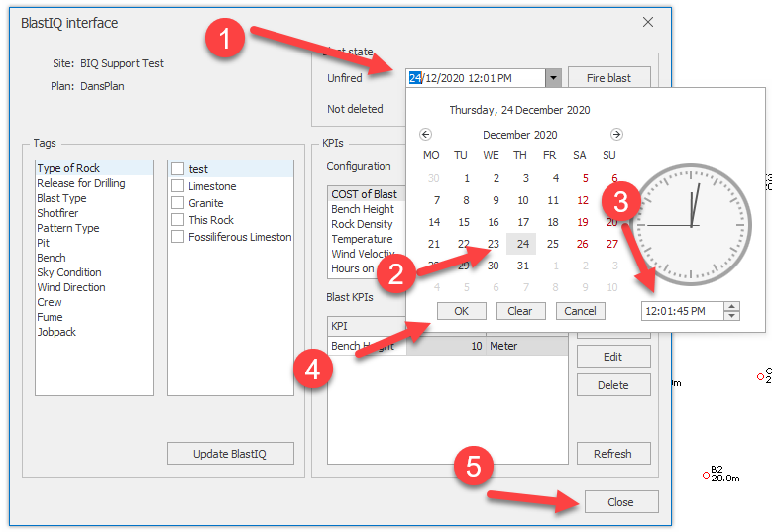Click the KPI column header
772x532 pixels.
click(367, 326)
